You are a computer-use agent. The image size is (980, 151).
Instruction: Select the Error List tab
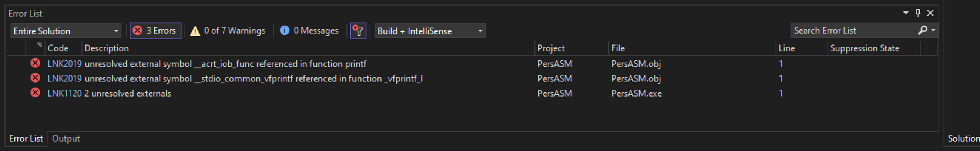[26, 138]
